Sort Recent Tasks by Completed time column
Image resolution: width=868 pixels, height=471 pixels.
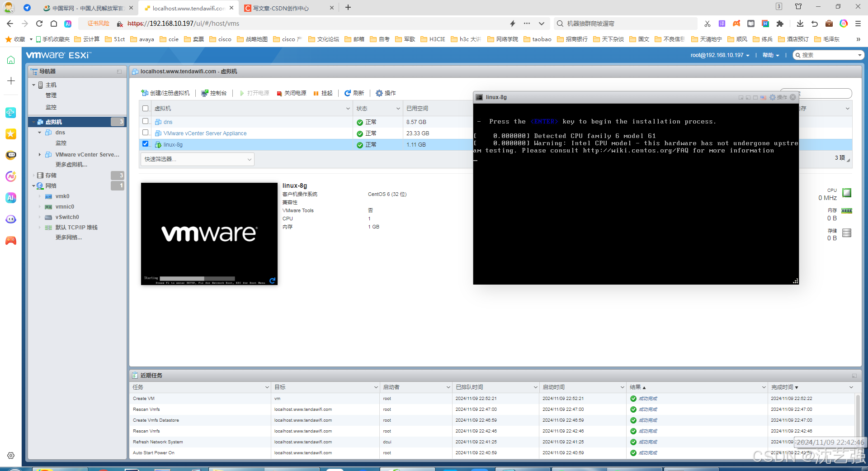[784, 387]
